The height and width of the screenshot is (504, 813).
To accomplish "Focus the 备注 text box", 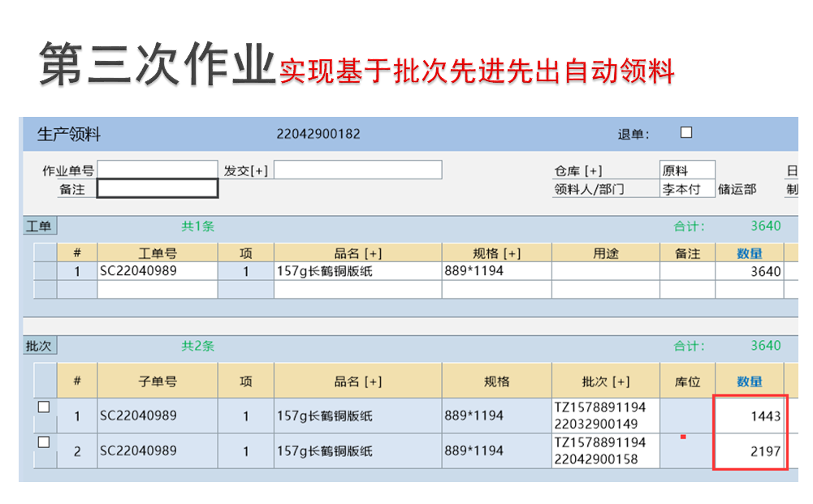I will [x=158, y=188].
